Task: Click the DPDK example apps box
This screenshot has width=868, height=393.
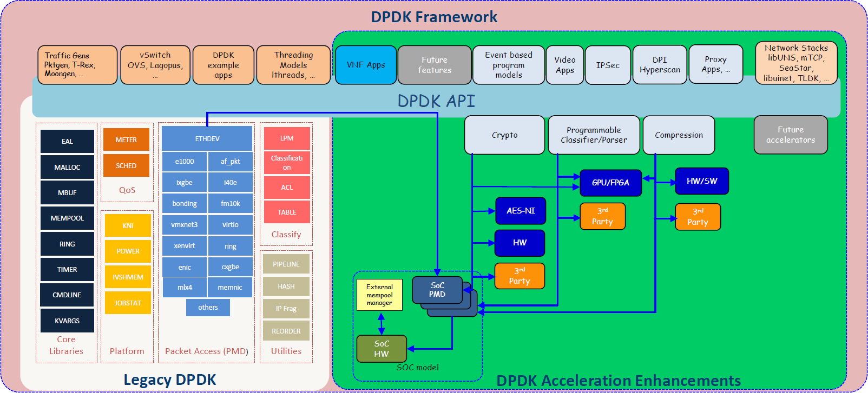Action: pyautogui.click(x=223, y=65)
